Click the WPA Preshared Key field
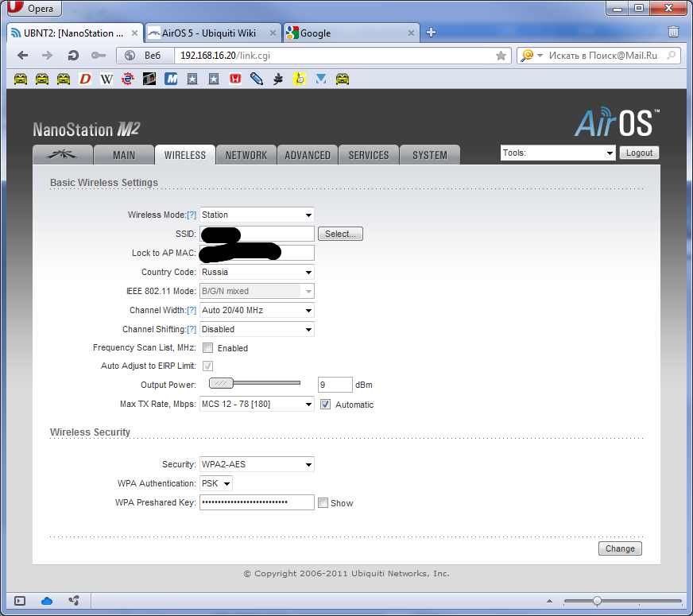The width and height of the screenshot is (693, 616). [257, 502]
